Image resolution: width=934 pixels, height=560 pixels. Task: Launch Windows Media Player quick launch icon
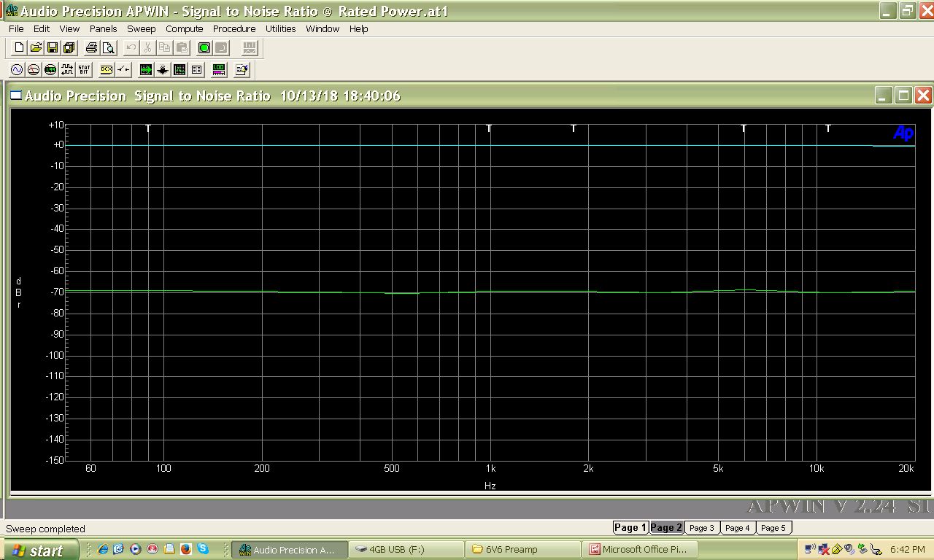point(135,549)
